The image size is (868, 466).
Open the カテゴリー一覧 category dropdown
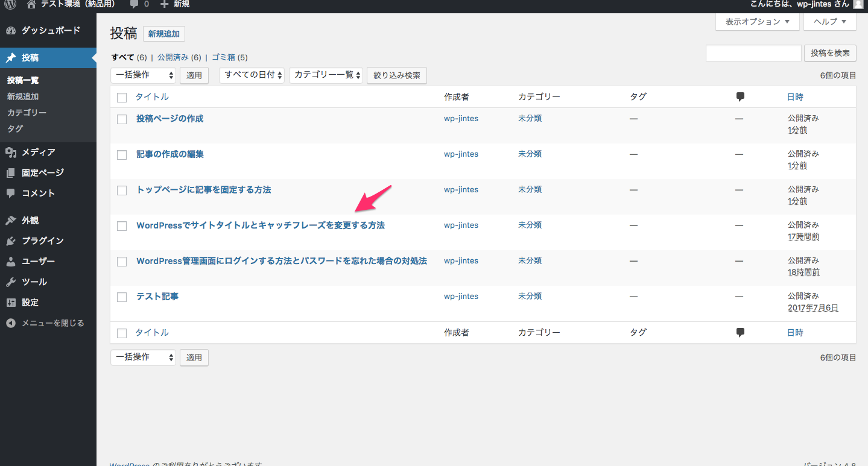tap(326, 75)
